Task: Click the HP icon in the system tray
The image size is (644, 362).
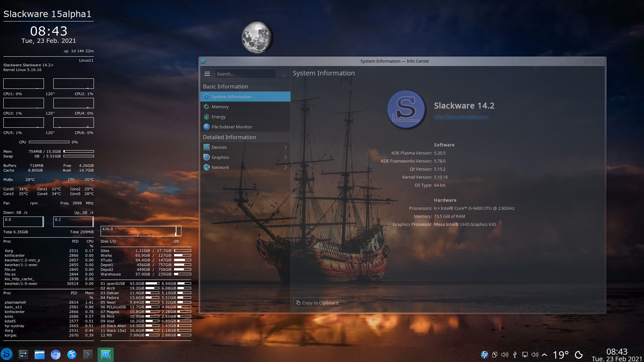Action: (x=484, y=354)
